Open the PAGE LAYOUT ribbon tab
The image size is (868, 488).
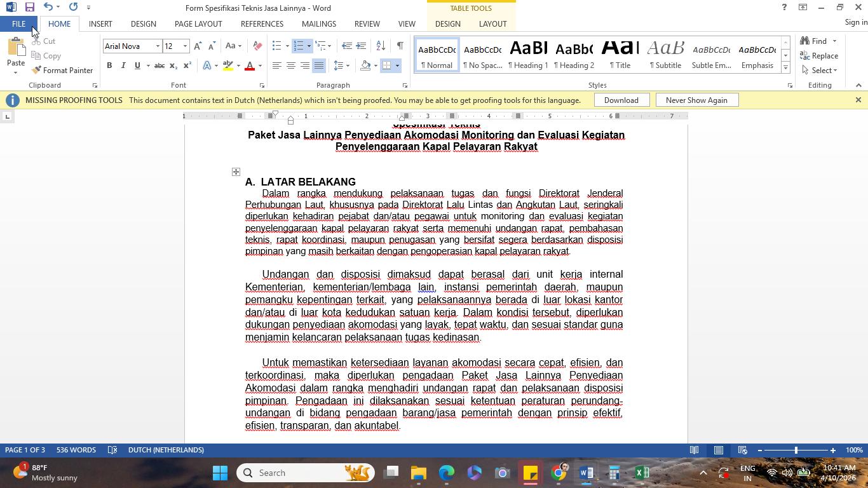click(x=198, y=24)
